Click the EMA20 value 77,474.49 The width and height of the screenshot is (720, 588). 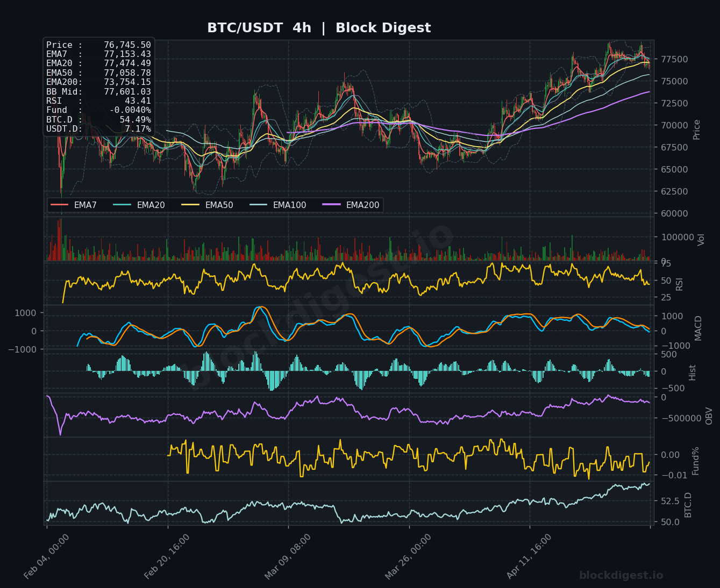pyautogui.click(x=127, y=63)
